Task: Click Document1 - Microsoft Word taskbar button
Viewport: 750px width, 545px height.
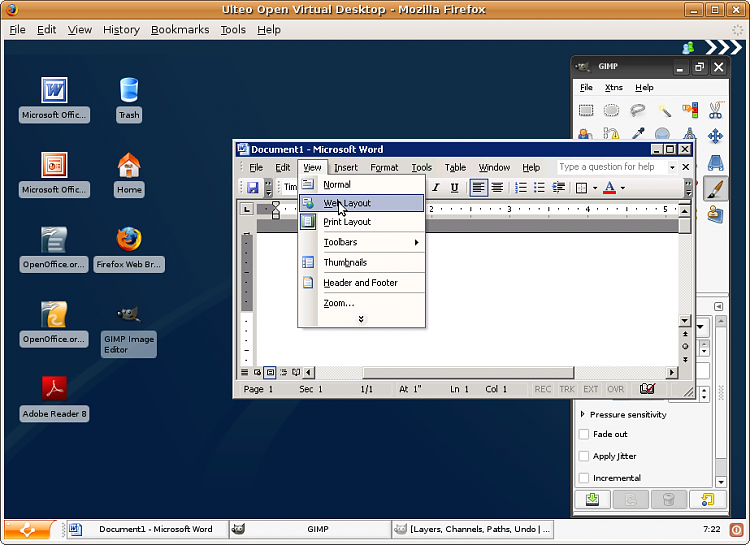Action: coord(147,529)
